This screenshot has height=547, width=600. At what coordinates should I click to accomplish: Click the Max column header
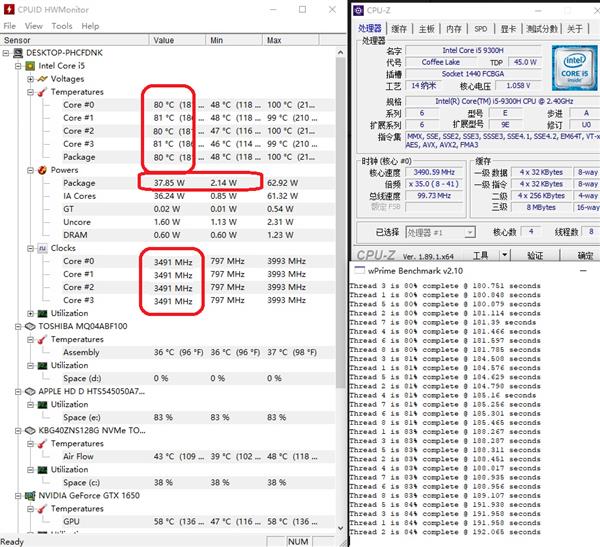[291, 40]
